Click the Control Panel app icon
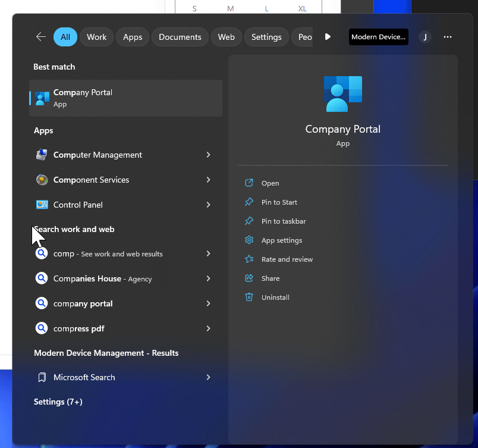This screenshot has width=478, height=448. (x=42, y=205)
